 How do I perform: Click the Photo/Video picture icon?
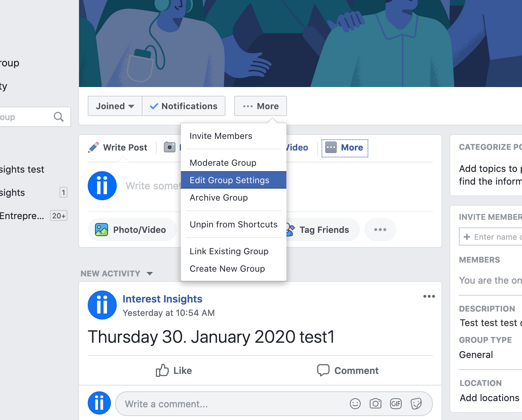click(x=101, y=230)
